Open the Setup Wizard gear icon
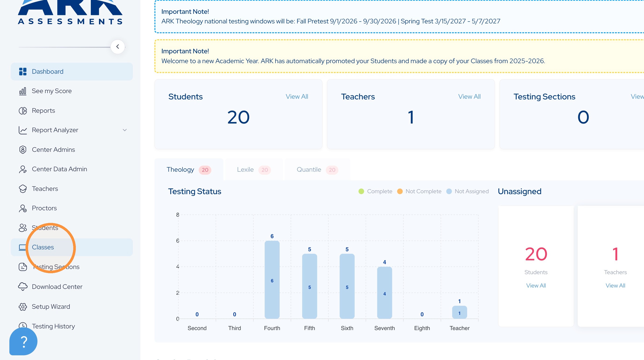 [x=23, y=306]
